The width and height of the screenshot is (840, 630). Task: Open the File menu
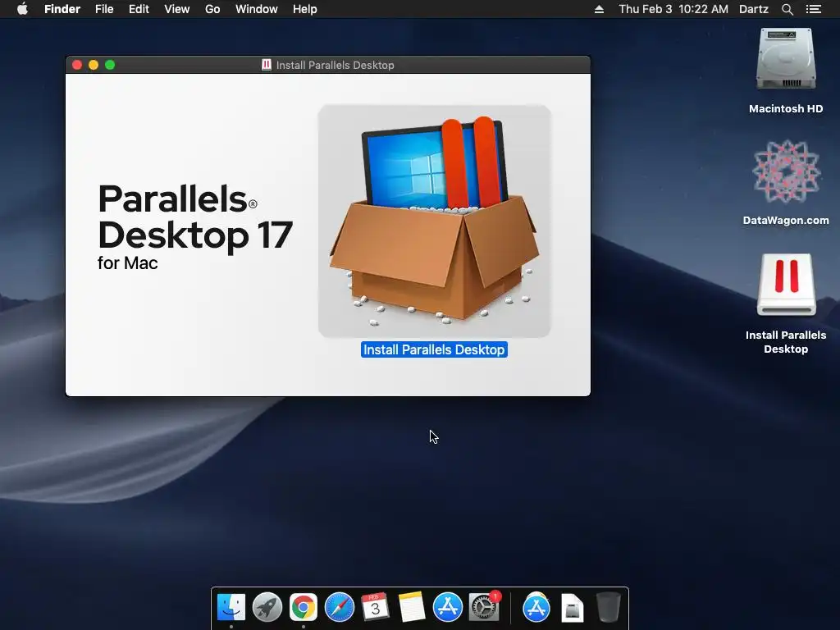tap(104, 9)
